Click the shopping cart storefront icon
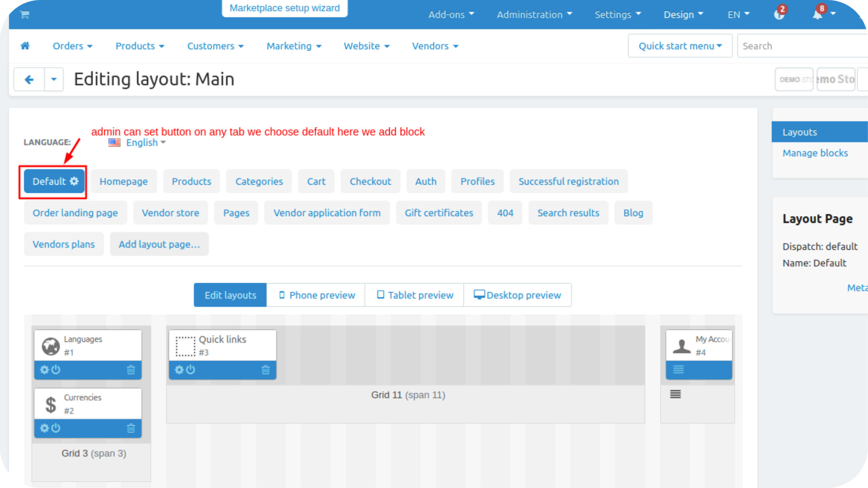 click(x=25, y=15)
